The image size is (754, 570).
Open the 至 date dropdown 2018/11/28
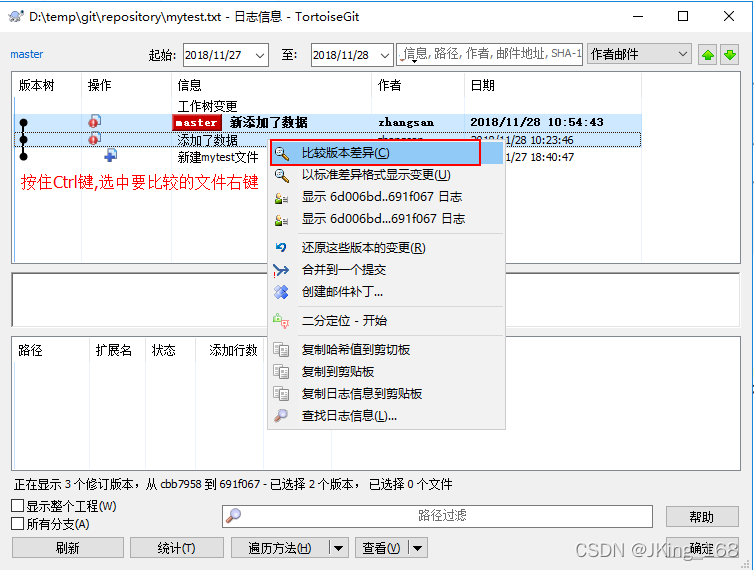coord(385,55)
